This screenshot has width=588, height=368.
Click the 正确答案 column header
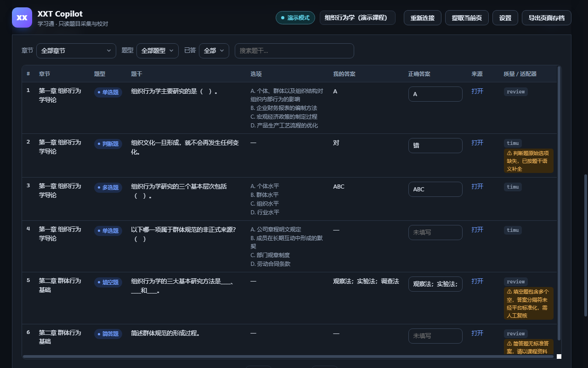pyautogui.click(x=419, y=74)
